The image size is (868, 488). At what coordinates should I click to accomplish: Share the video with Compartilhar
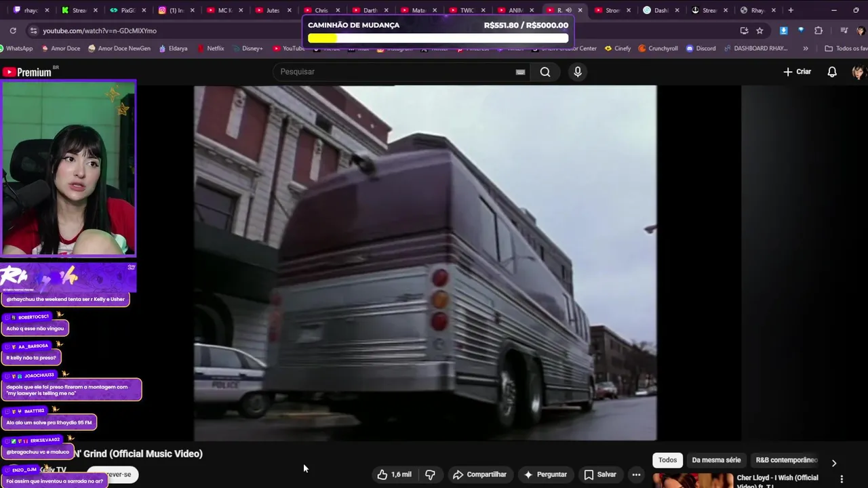479,474
